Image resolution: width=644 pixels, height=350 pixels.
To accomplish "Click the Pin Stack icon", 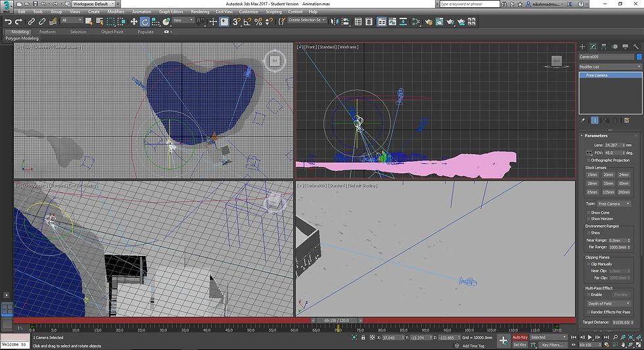I will 583,120.
